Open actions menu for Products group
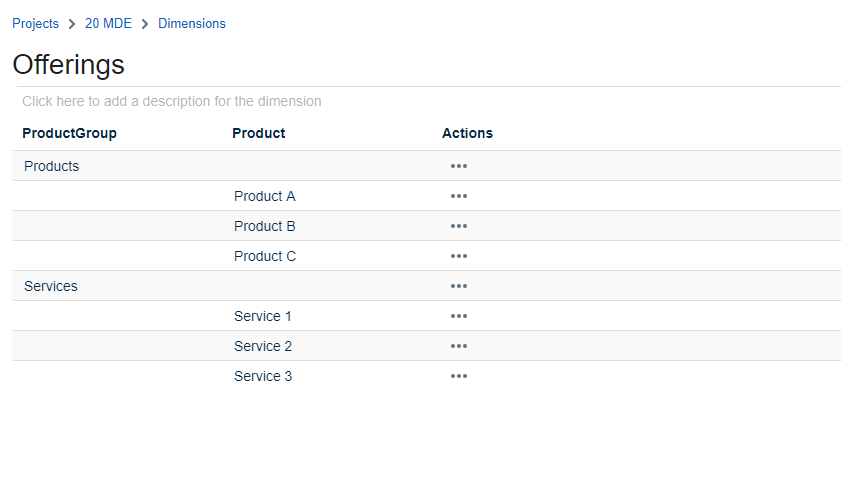The width and height of the screenshot is (841, 500). (x=459, y=166)
